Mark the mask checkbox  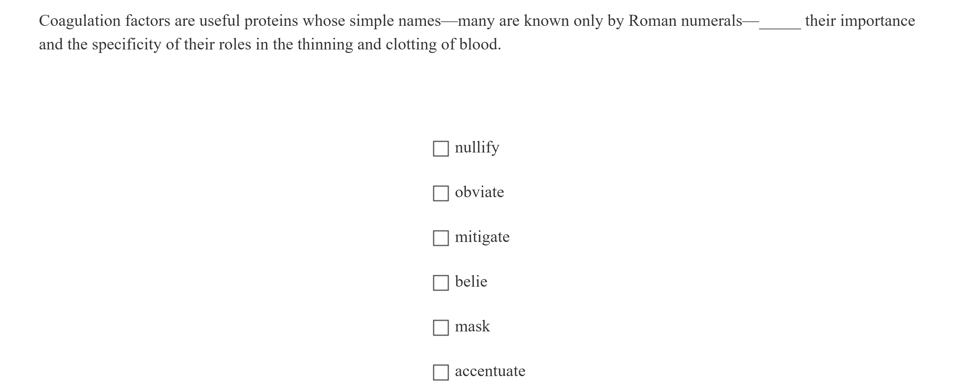coord(441,328)
